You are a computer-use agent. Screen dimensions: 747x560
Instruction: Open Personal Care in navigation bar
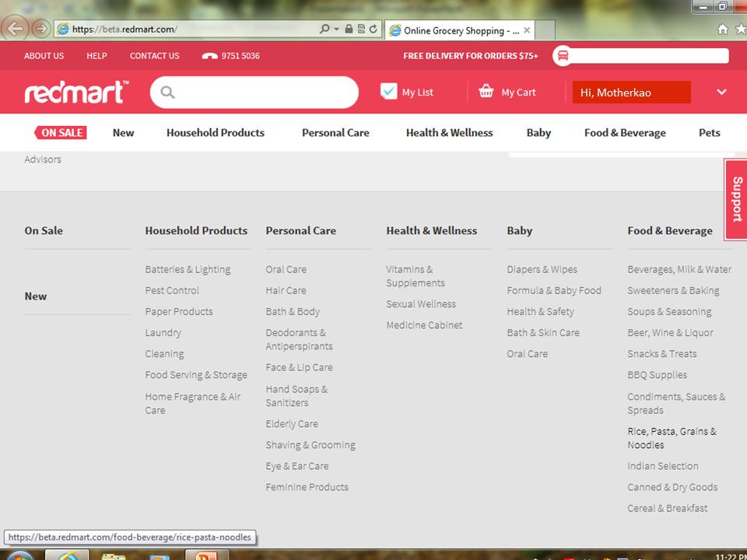[x=335, y=133]
